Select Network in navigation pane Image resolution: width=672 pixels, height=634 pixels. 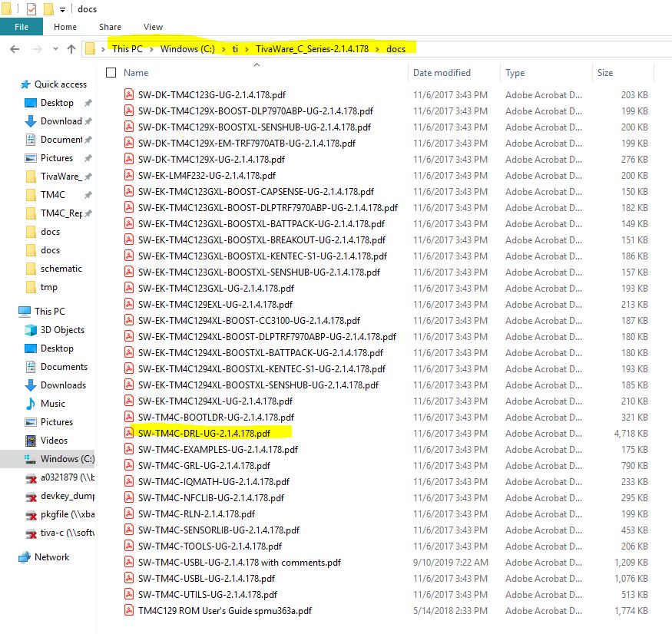coord(51,557)
